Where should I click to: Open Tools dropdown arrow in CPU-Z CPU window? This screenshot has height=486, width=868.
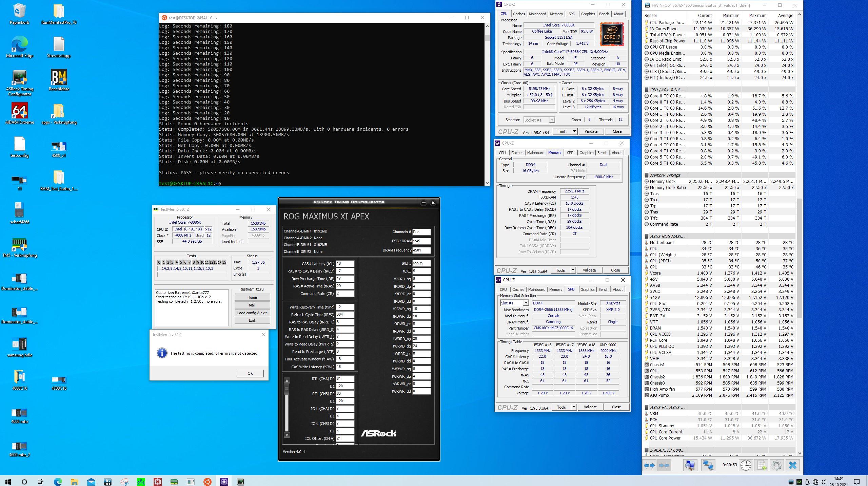pos(574,131)
